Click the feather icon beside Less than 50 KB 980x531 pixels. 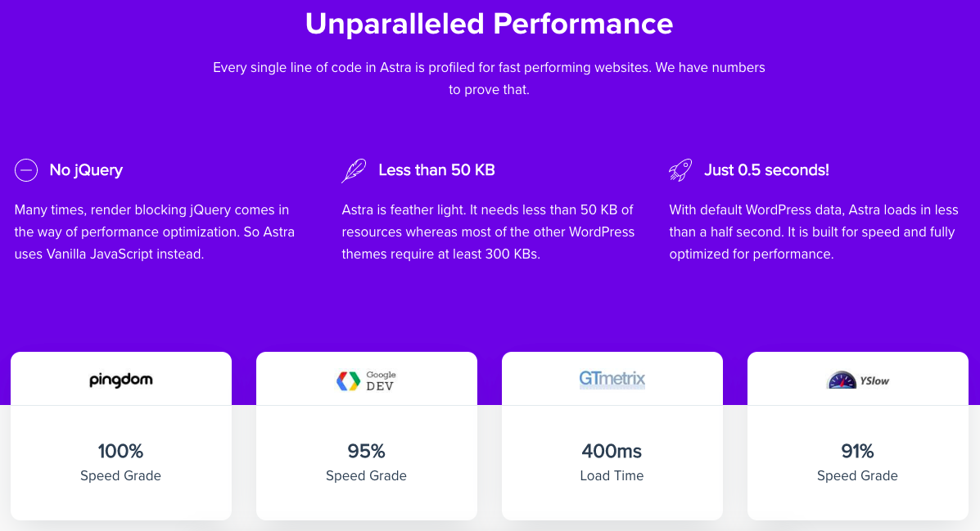coord(354,170)
